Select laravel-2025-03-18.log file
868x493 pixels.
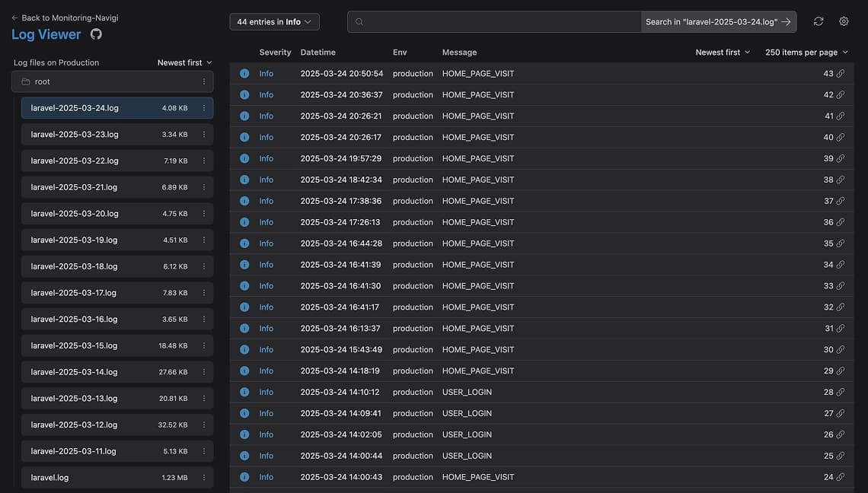(x=117, y=267)
